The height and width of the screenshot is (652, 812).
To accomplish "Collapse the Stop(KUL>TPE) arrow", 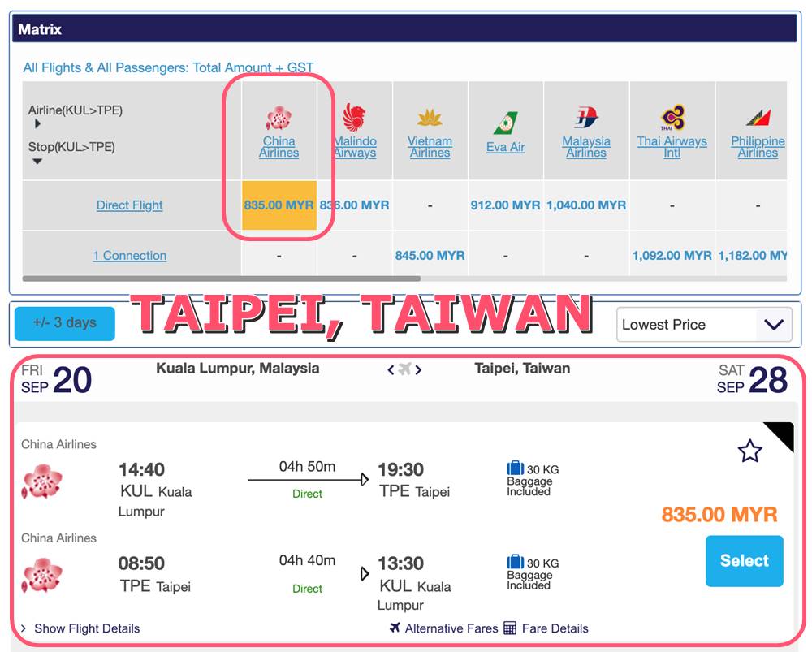I will tap(37, 162).
